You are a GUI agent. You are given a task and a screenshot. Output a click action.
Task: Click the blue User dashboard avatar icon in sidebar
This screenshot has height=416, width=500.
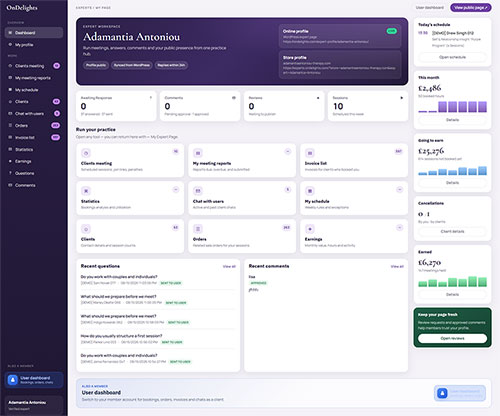tap(13, 380)
